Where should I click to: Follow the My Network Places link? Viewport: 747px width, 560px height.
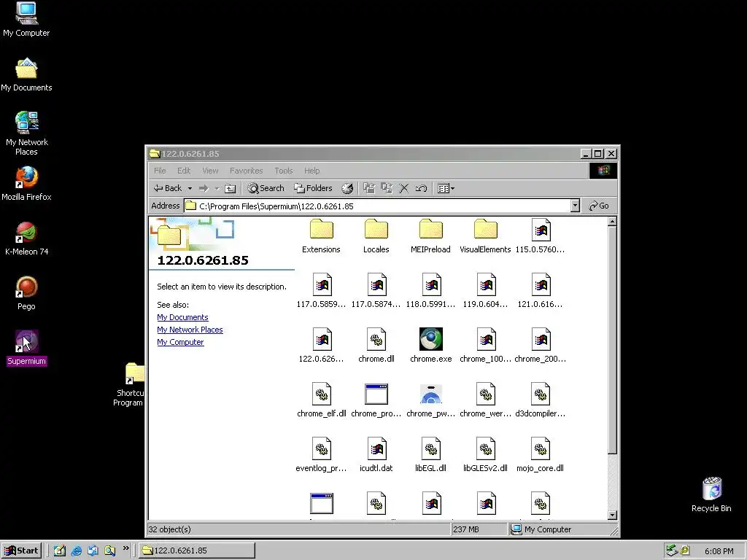click(190, 330)
